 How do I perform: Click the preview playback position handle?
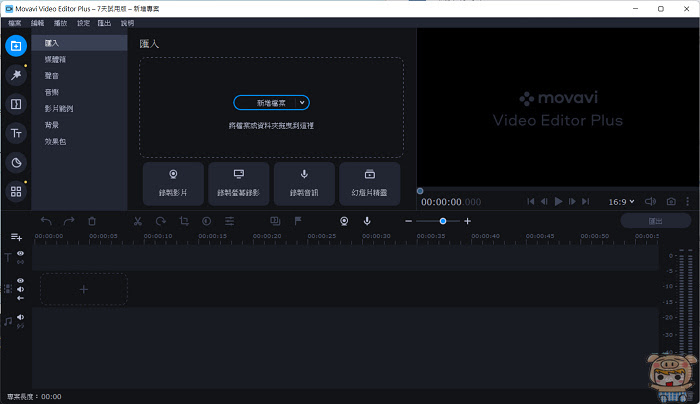tap(420, 191)
